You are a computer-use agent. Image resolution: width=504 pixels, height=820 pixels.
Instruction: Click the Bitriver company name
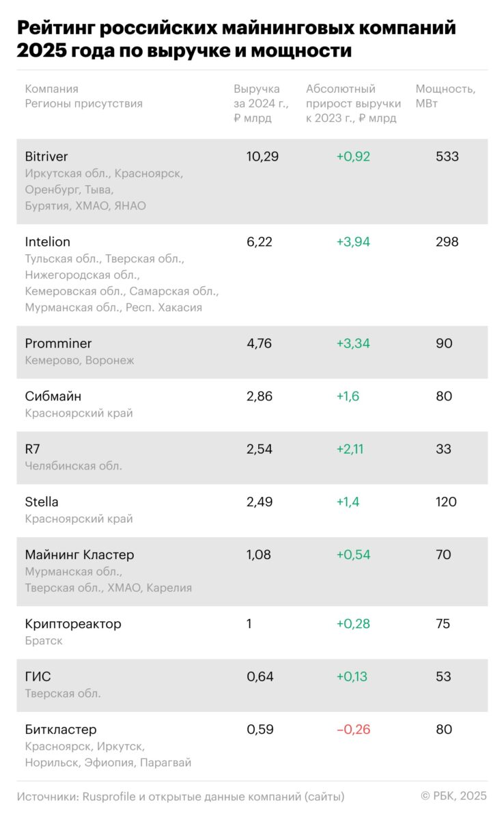click(x=46, y=156)
